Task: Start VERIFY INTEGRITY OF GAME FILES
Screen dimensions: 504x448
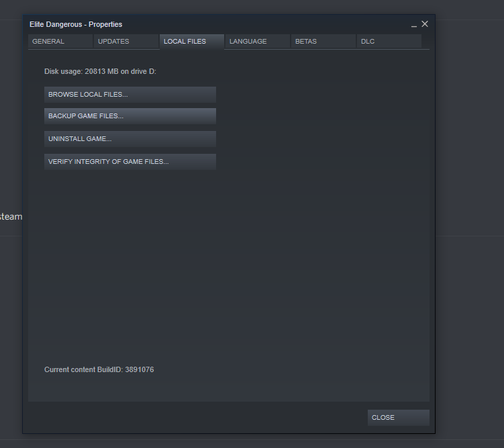Action: tap(130, 162)
